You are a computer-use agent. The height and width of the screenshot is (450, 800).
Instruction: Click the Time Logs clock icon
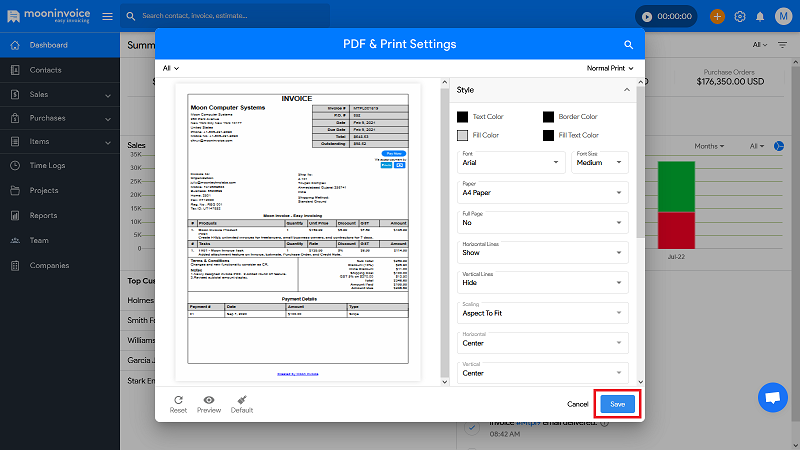tap(15, 165)
